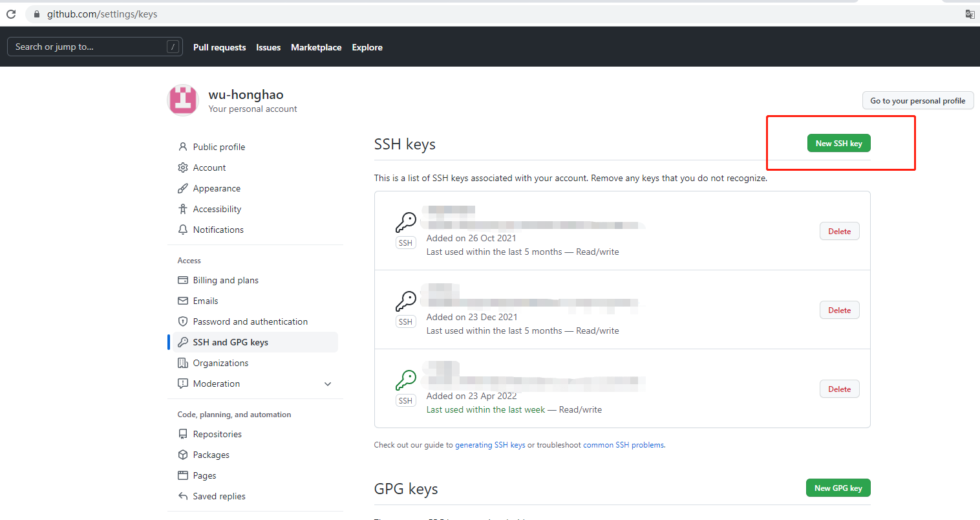Click key icon of 23 Dec 2021 entry
This screenshot has height=520, width=980.
point(406,301)
